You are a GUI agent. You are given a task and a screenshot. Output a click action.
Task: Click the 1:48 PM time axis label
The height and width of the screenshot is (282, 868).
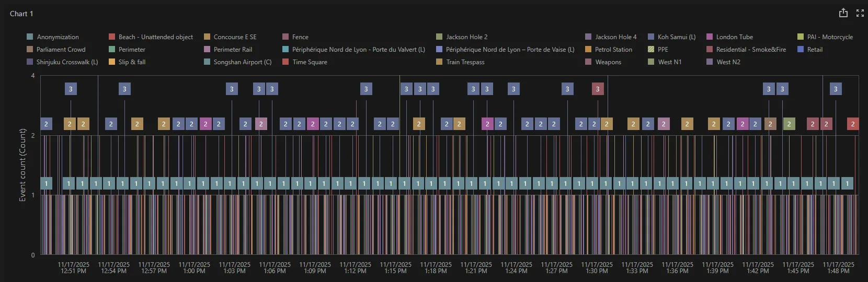point(838,268)
